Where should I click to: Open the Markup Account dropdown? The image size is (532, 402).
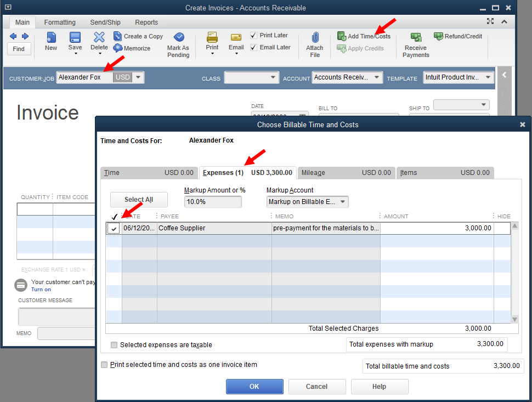click(x=343, y=202)
